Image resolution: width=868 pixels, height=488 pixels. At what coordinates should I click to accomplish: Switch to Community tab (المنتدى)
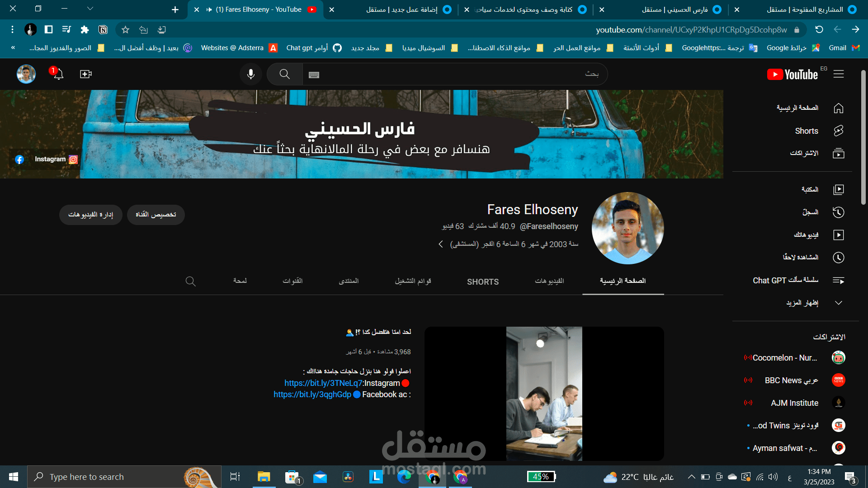coord(349,281)
